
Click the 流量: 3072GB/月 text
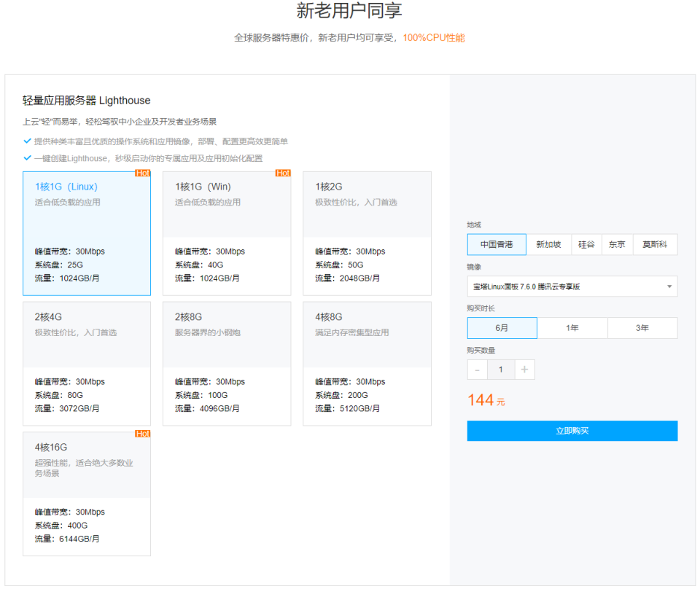67,409
